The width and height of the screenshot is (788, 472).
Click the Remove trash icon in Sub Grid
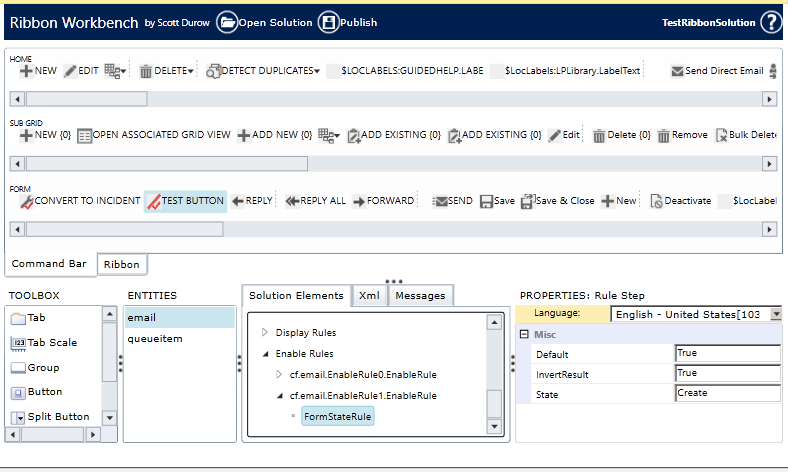click(x=664, y=136)
